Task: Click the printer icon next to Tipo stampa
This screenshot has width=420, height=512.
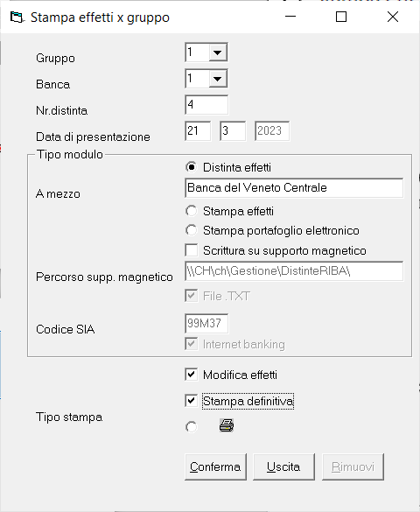Action: (x=226, y=425)
